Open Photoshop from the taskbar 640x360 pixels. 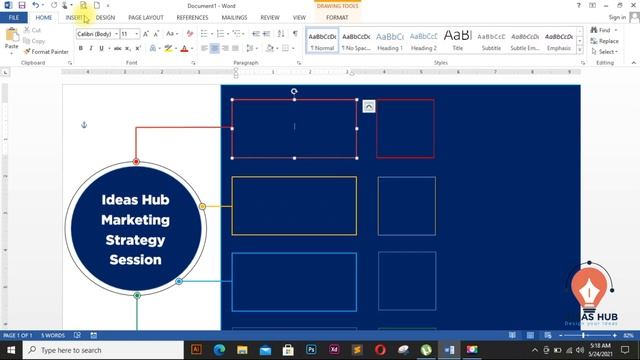[x=311, y=350]
